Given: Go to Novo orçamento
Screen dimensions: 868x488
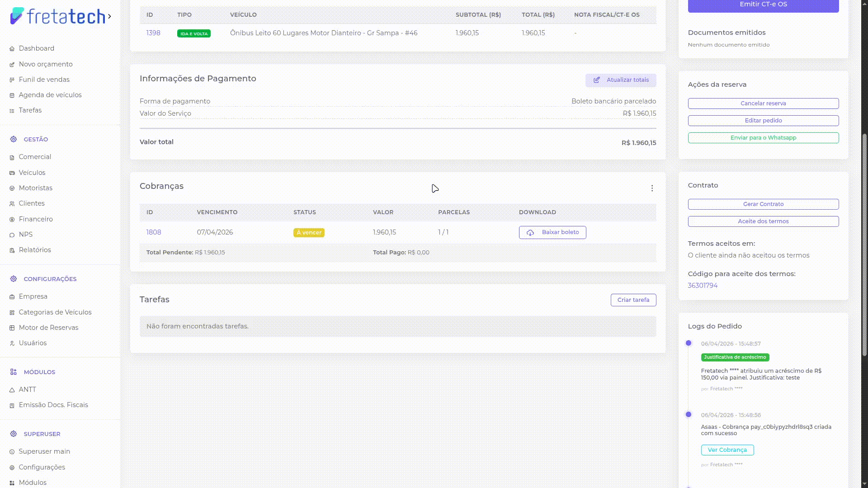Looking at the screenshot, I should pyautogui.click(x=46, y=64).
